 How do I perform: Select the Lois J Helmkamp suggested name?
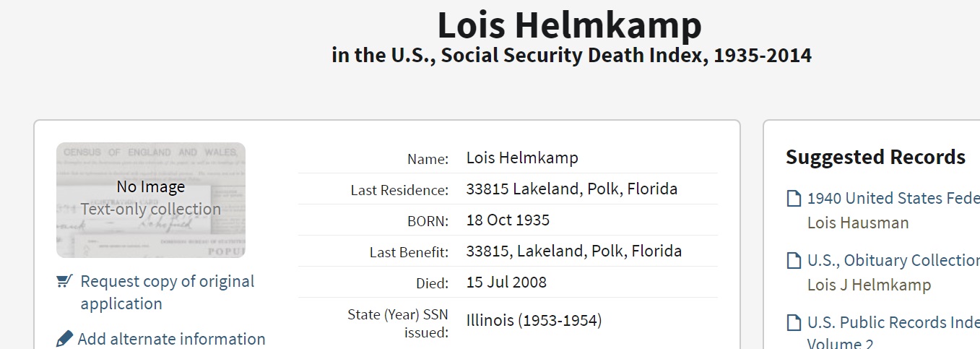point(869,285)
